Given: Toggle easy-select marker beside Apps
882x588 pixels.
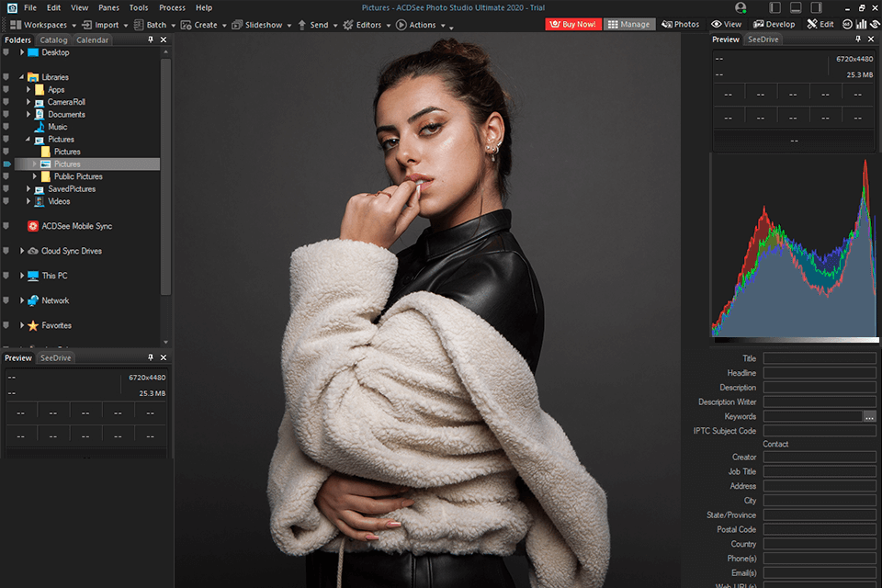Looking at the screenshot, I should pos(6,89).
